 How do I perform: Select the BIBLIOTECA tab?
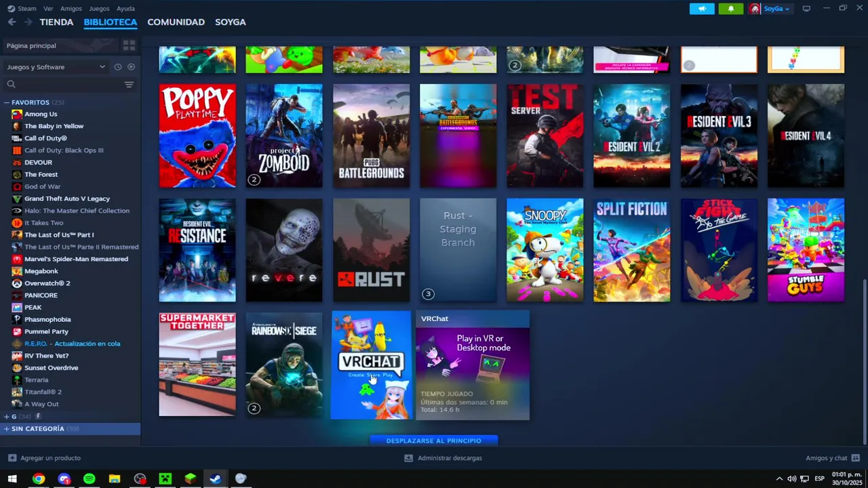(111, 22)
